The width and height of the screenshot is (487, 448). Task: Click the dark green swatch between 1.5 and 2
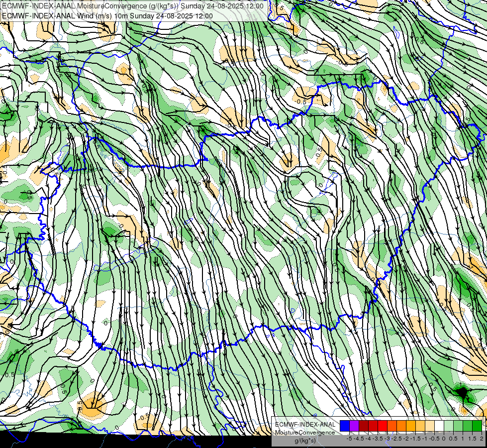point(477,426)
